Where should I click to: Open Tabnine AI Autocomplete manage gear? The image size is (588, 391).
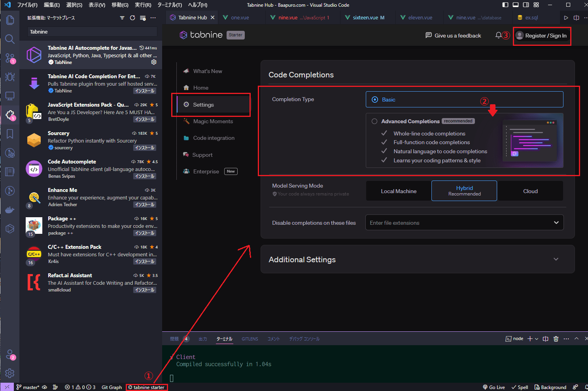click(x=154, y=62)
